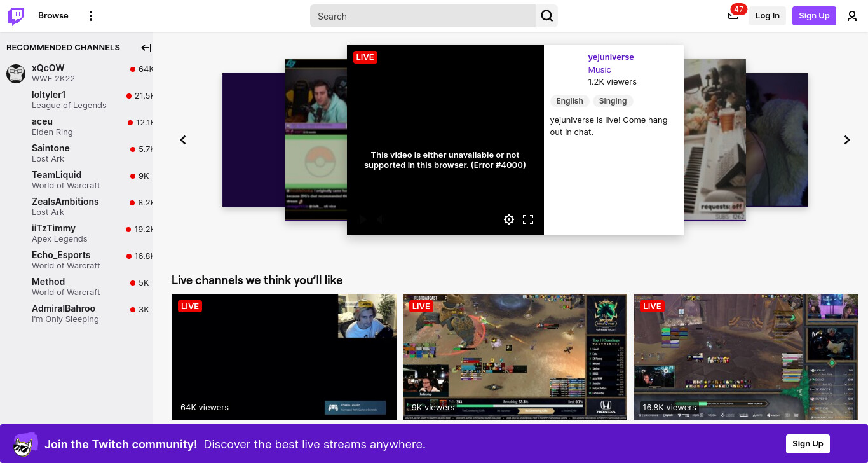Image resolution: width=868 pixels, height=463 pixels.
Task: Open the user account icon menu
Action: (852, 16)
